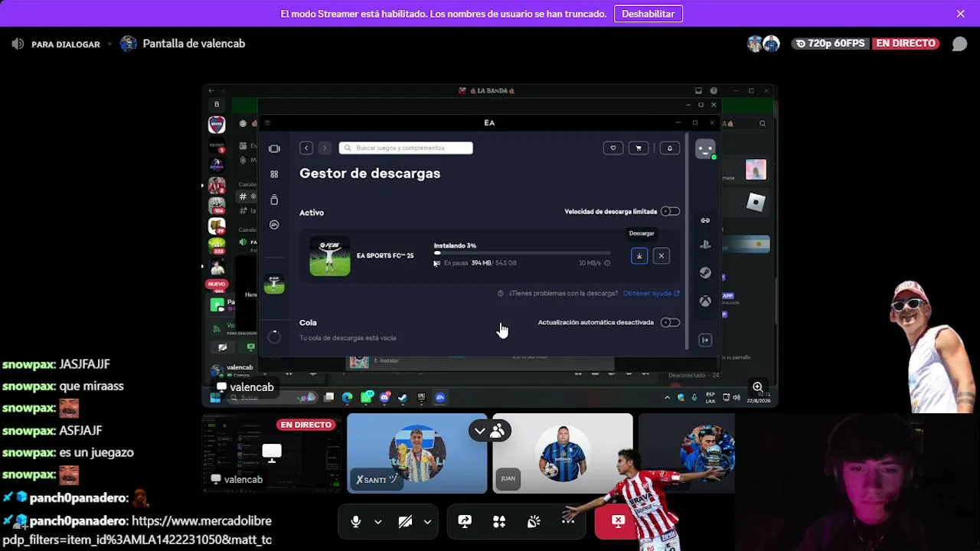Click the Xbox icon in EA friends panel
The width and height of the screenshot is (980, 551).
[705, 301]
